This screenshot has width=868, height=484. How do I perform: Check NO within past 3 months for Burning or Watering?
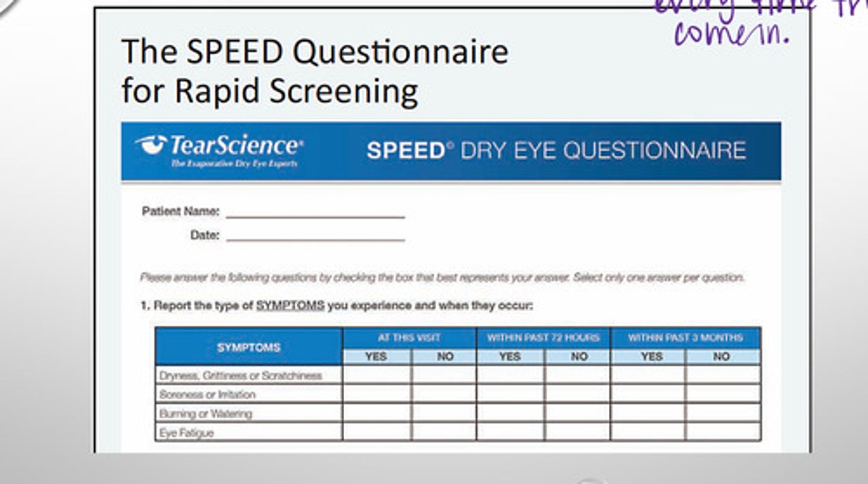click(x=722, y=413)
